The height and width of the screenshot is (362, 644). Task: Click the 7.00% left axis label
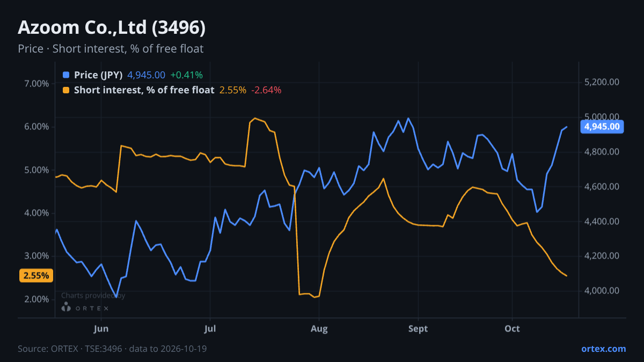[x=36, y=84]
